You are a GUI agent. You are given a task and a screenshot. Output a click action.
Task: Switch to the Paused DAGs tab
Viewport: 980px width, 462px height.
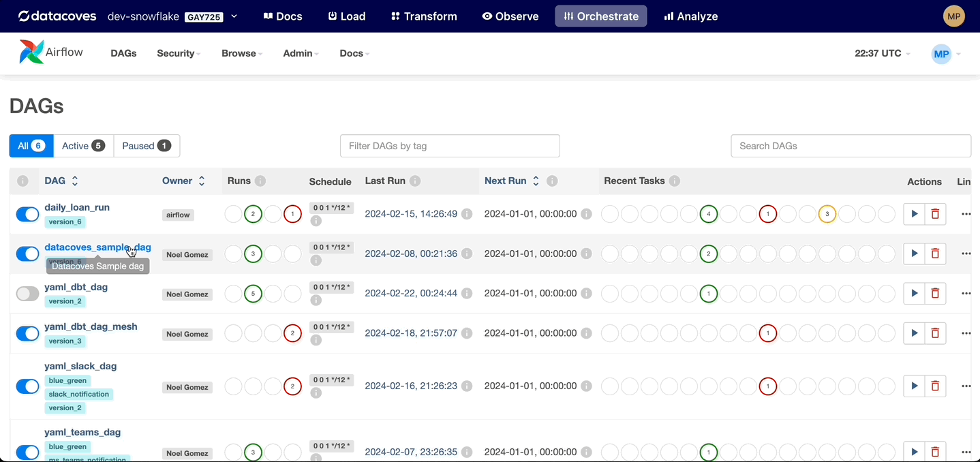click(147, 146)
